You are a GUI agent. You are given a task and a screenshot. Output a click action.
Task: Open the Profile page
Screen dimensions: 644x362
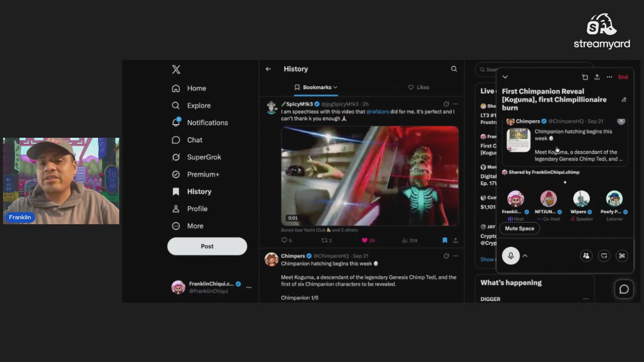(x=190, y=209)
